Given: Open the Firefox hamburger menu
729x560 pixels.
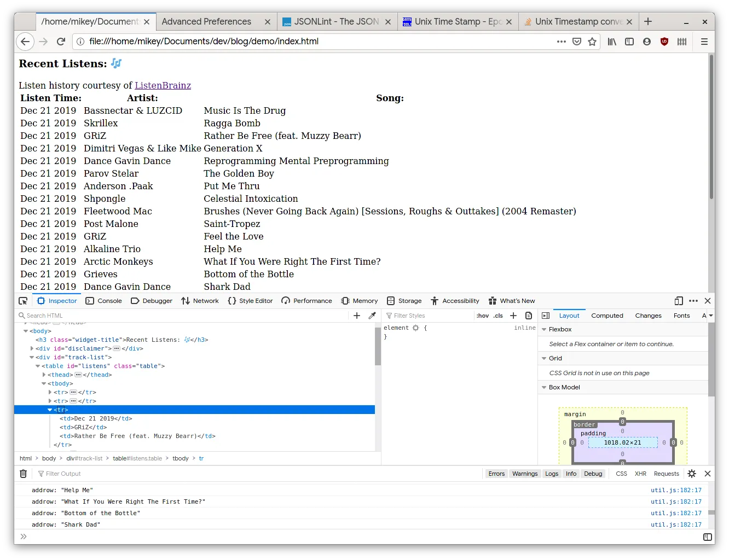Looking at the screenshot, I should 704,42.
